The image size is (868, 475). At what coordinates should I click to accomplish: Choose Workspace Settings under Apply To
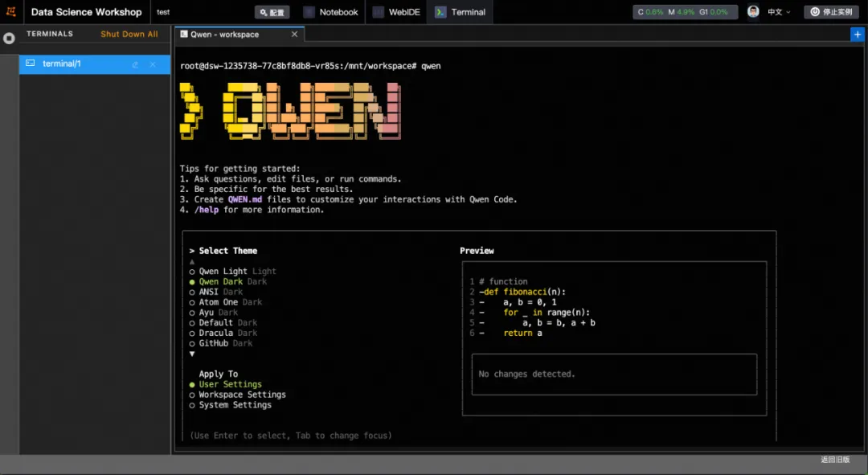[237, 395]
